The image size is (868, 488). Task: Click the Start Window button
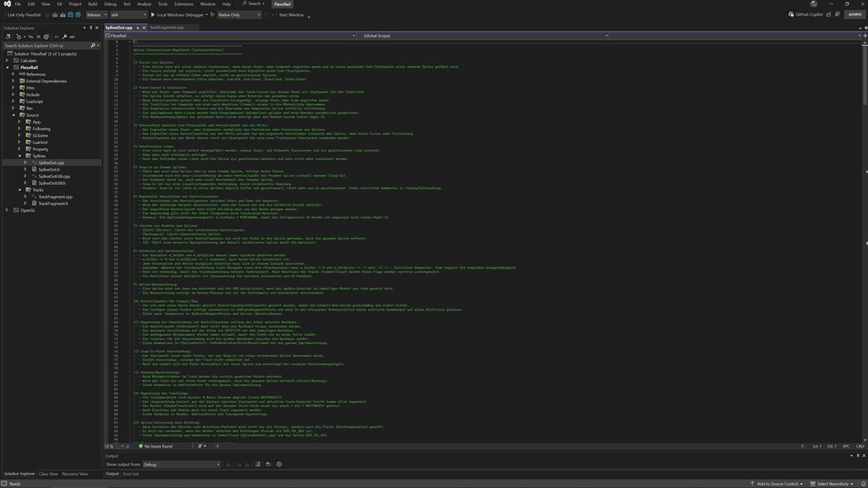[291, 15]
